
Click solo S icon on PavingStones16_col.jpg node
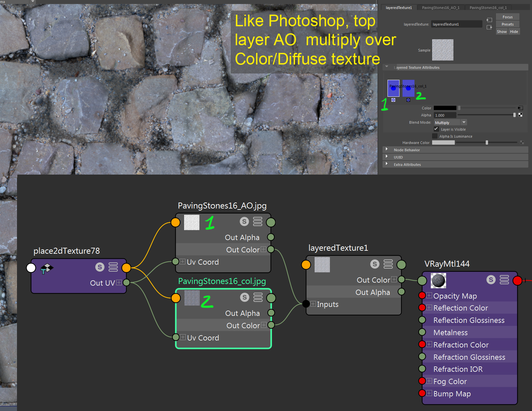tap(245, 297)
